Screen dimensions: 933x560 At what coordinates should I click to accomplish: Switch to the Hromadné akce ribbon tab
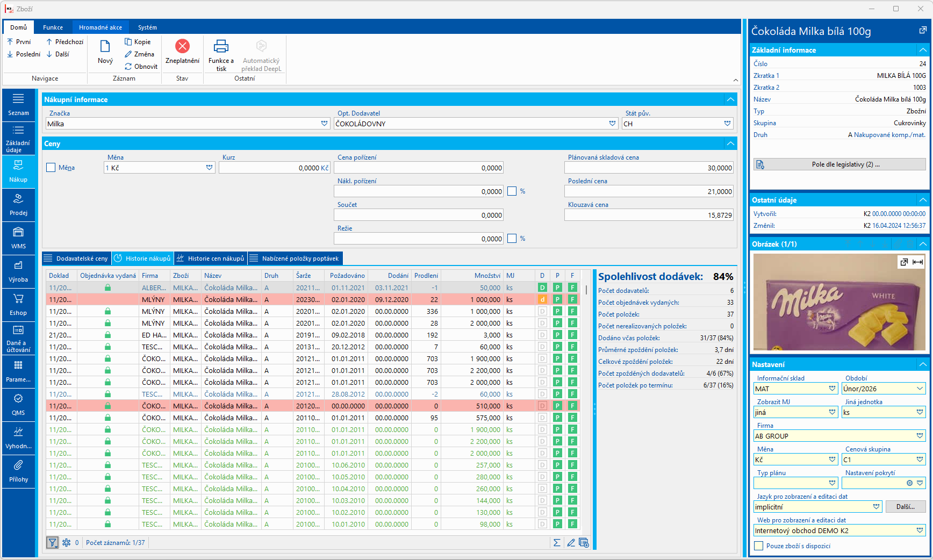tap(101, 27)
